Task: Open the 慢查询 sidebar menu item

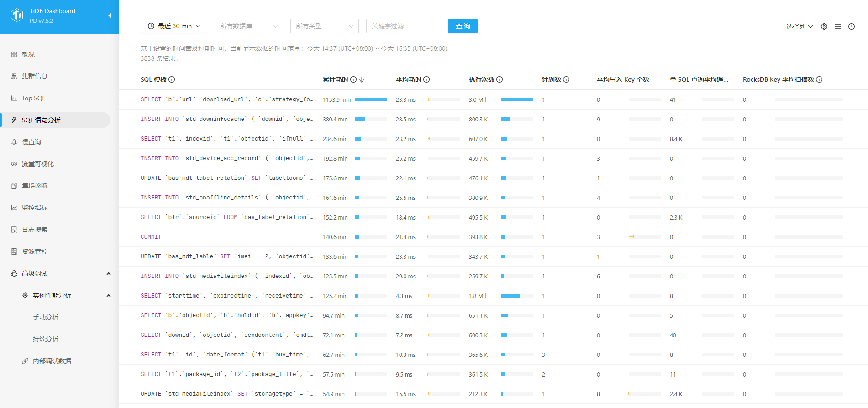Action: click(x=32, y=142)
